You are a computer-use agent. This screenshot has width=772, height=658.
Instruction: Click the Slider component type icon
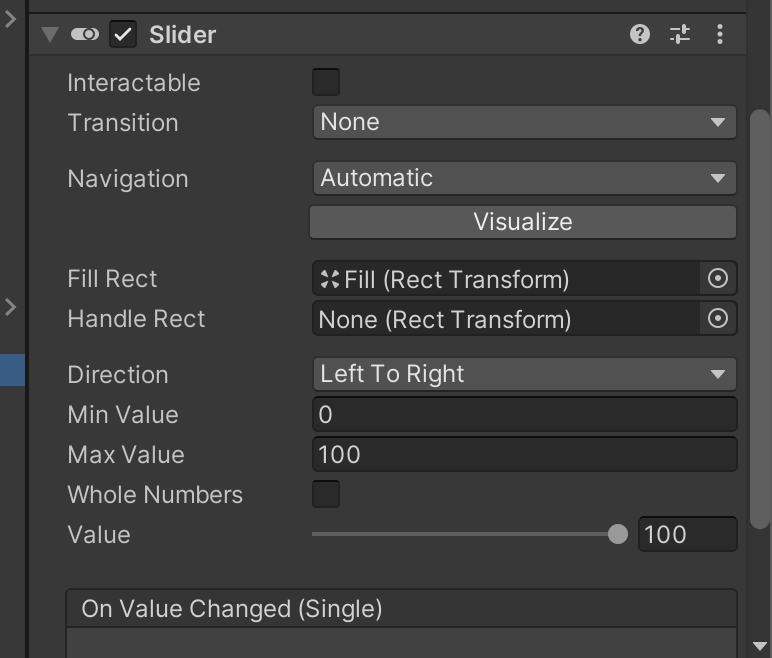tap(86, 35)
